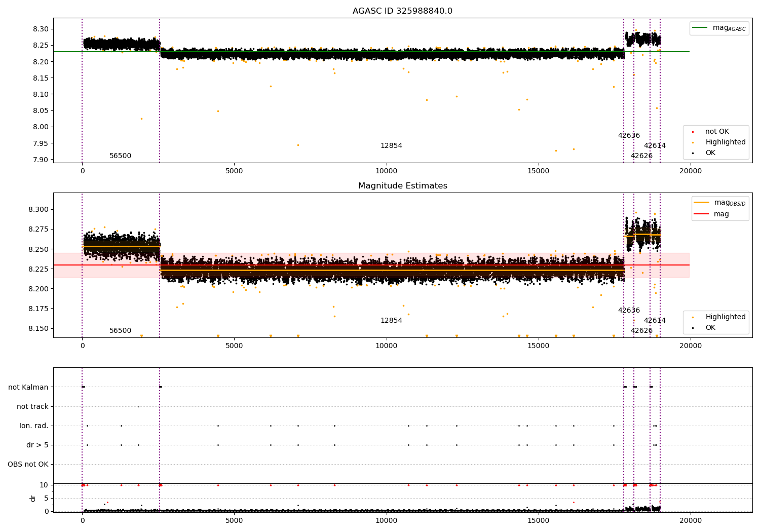
Task: Click the 'Ion. rad.' axis label
Action: pos(34,426)
